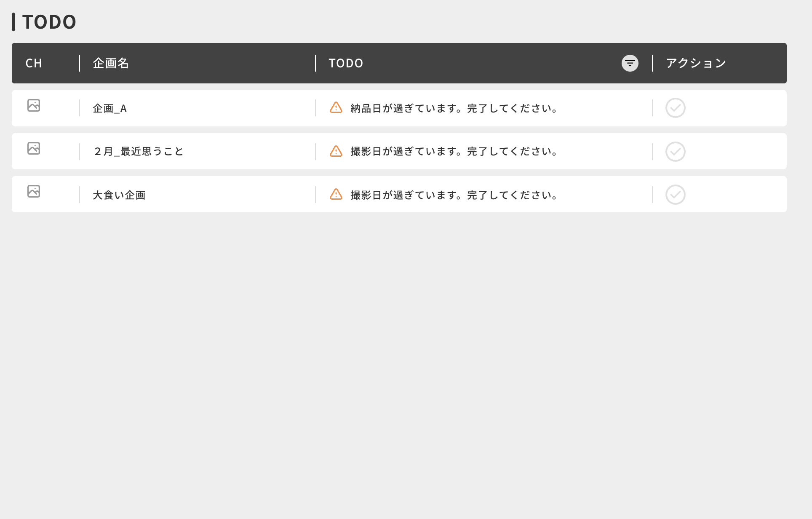This screenshot has width=812, height=519.
Task: Open the 大食い企画 project name
Action: point(119,195)
